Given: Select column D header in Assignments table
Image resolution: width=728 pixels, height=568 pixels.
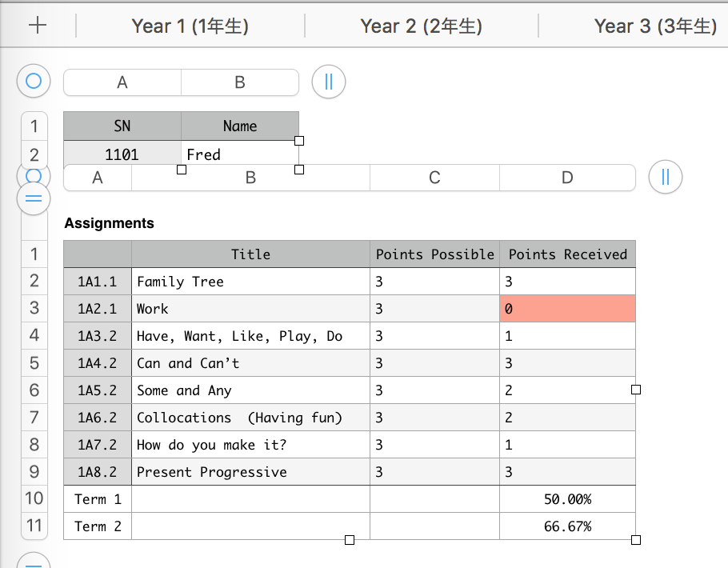Looking at the screenshot, I should [x=567, y=178].
